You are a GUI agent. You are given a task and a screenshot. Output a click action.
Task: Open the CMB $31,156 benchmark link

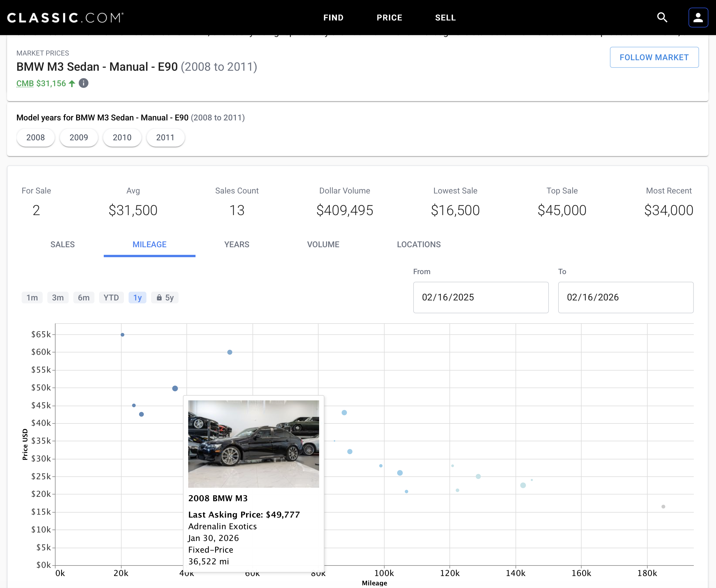click(x=41, y=83)
